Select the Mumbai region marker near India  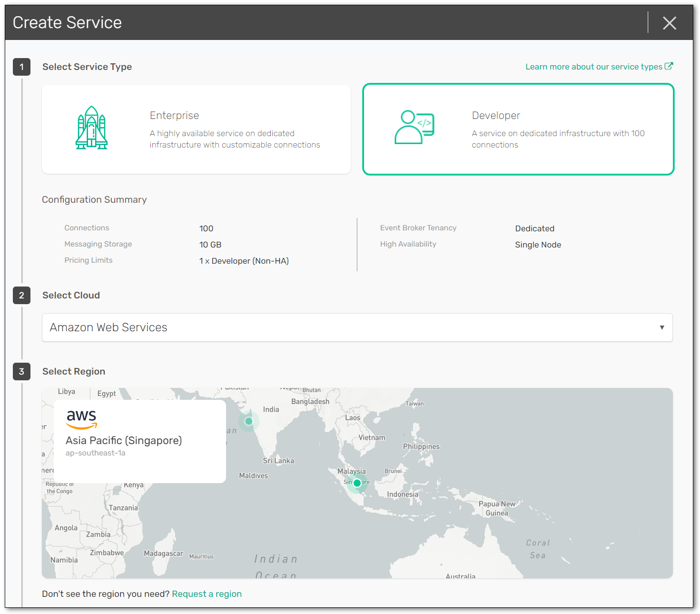pos(248,421)
